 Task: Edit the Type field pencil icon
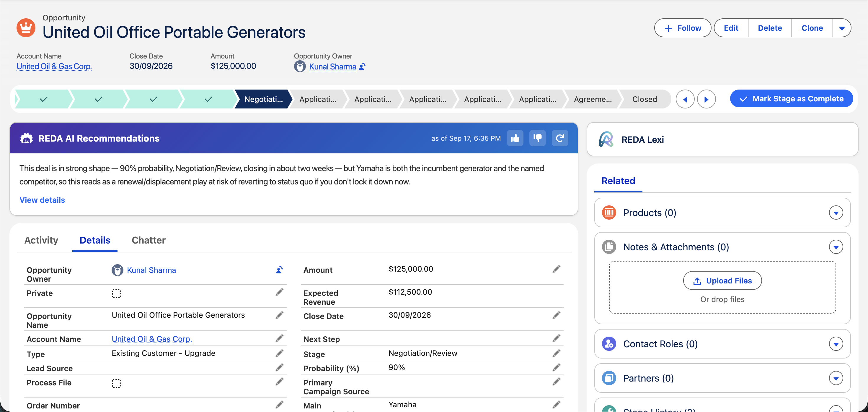tap(279, 353)
